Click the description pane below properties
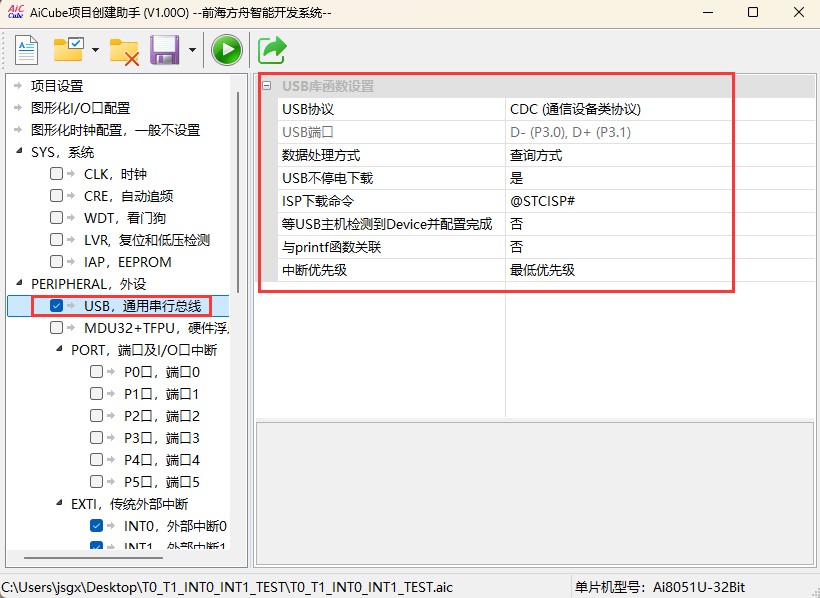 [x=535, y=493]
